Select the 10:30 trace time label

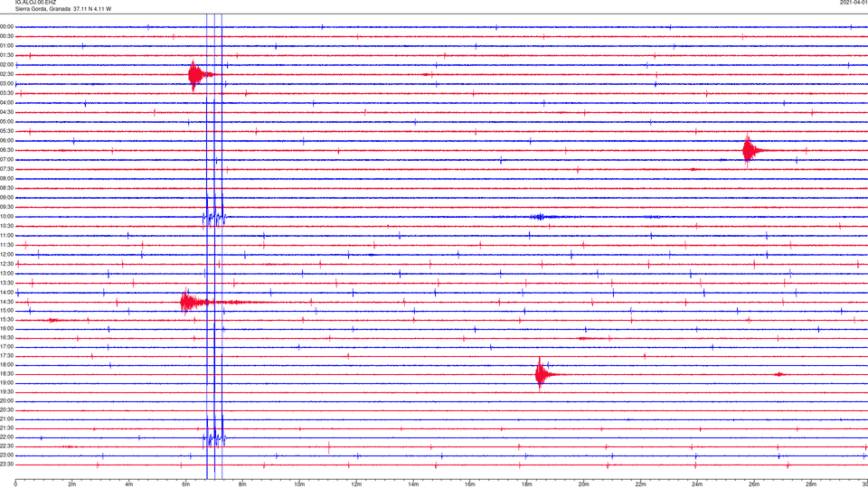[7, 226]
